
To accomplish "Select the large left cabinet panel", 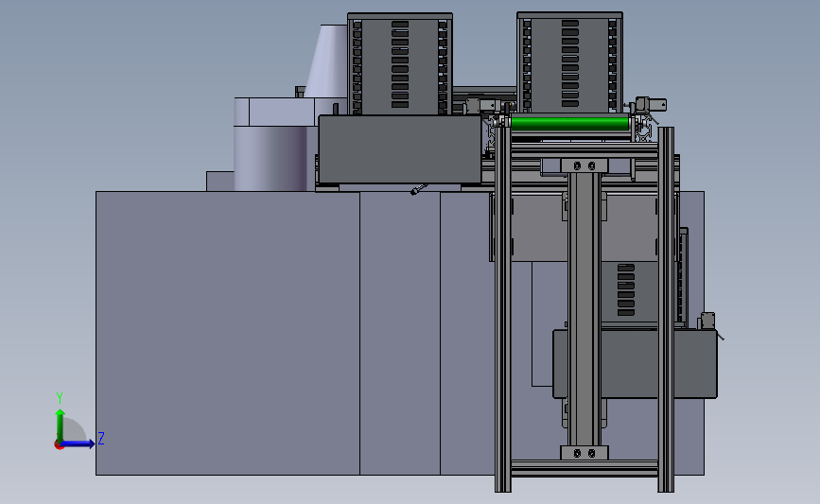I will pyautogui.click(x=228, y=333).
